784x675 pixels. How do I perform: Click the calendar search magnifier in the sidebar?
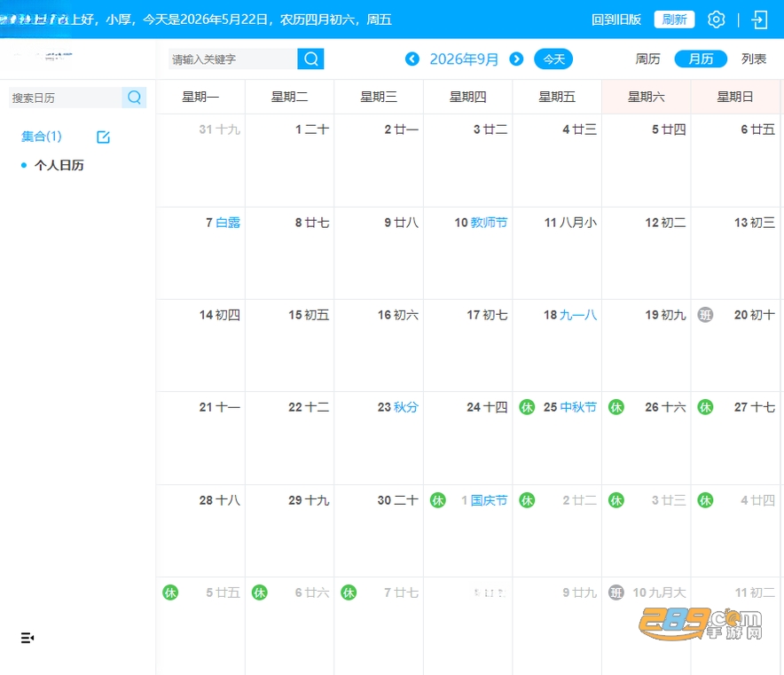[x=134, y=98]
